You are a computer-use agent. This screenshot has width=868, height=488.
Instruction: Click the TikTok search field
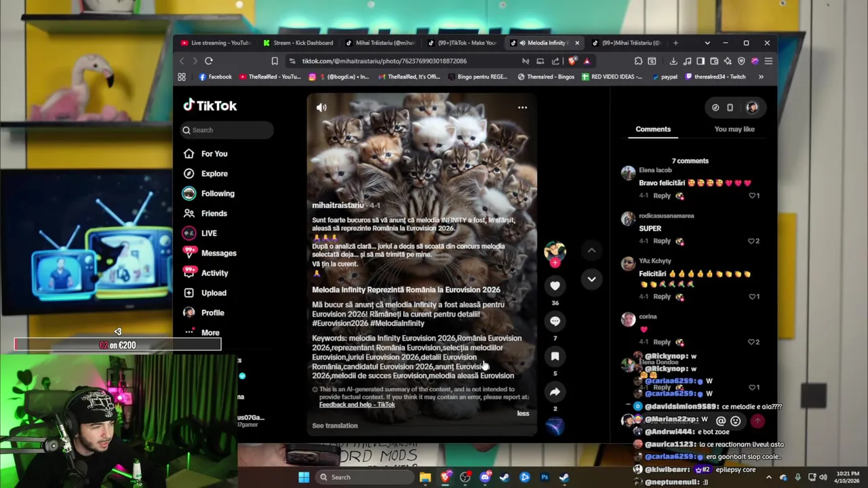point(227,130)
